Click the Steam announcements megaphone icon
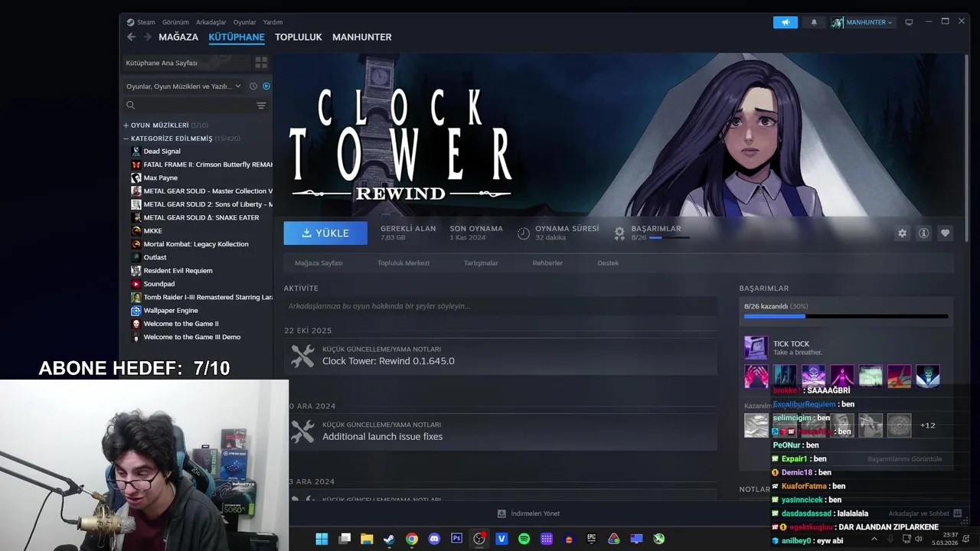The width and height of the screenshot is (980, 551). 785,22
